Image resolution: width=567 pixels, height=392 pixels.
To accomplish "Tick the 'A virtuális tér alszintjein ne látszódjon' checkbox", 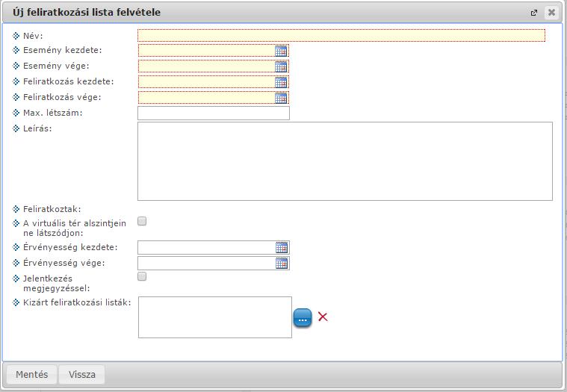I will point(142,221).
